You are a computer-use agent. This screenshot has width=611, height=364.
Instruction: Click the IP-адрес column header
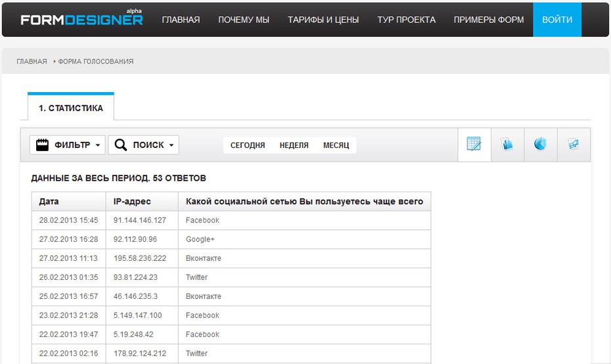click(x=132, y=202)
